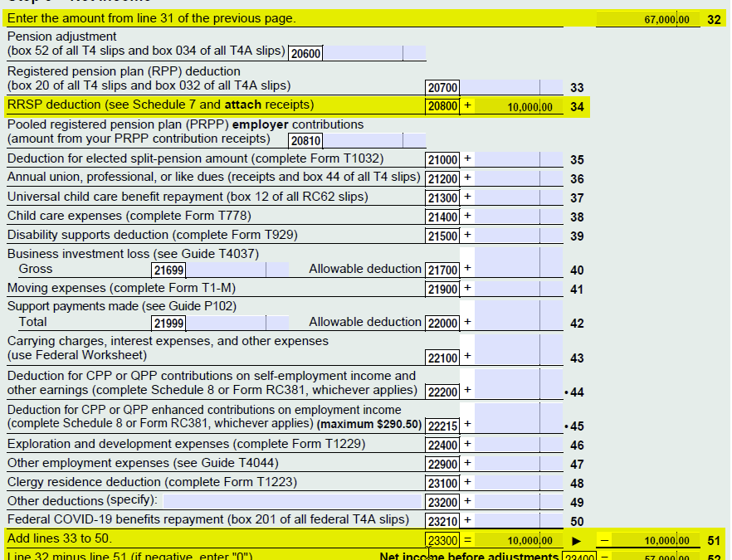Click the RRSP deduction amount field on line 34
732x560 pixels.
(x=519, y=106)
